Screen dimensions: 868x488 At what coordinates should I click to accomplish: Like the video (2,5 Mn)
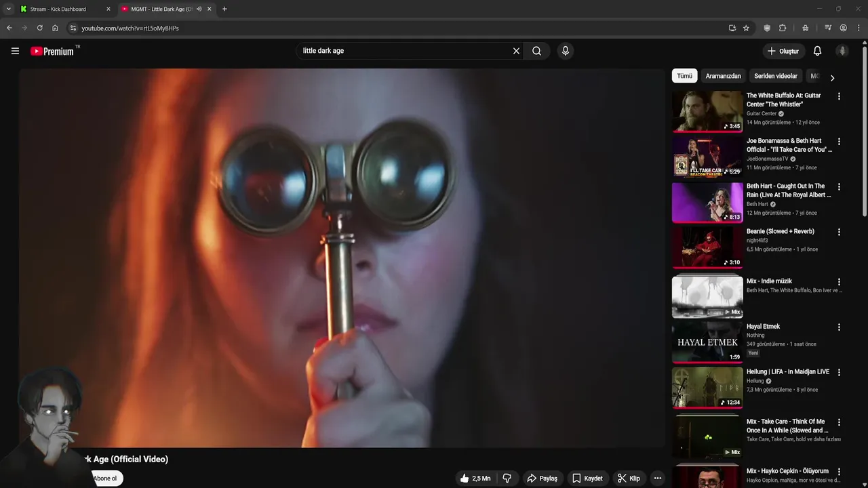tap(475, 479)
